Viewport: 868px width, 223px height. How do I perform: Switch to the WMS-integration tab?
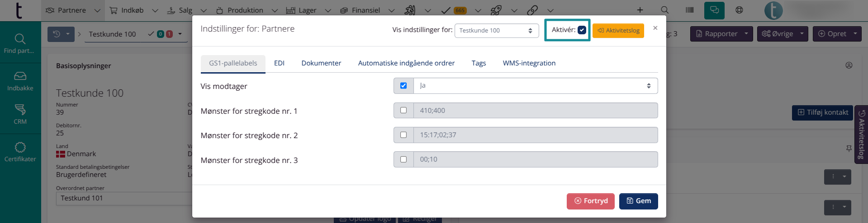pyautogui.click(x=529, y=63)
